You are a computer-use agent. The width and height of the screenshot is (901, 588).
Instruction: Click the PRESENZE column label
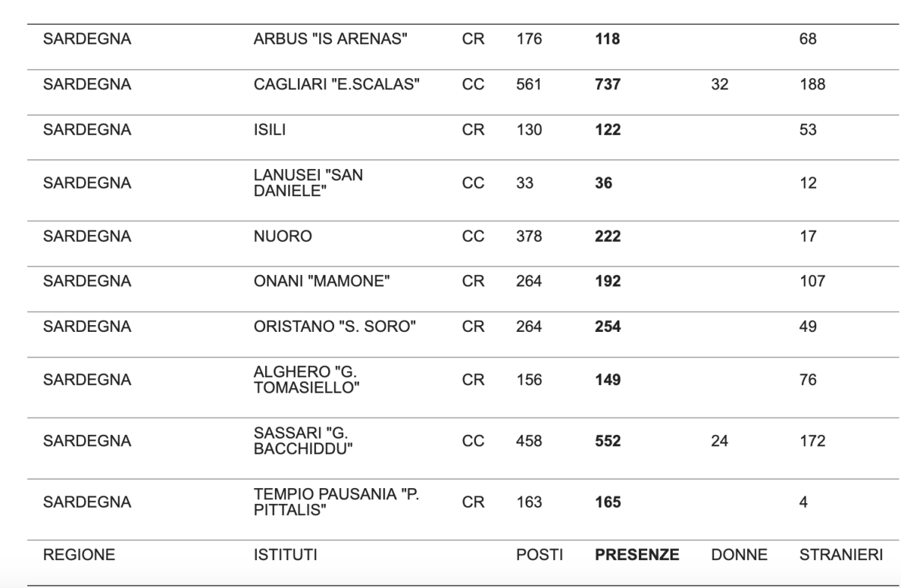[637, 556]
